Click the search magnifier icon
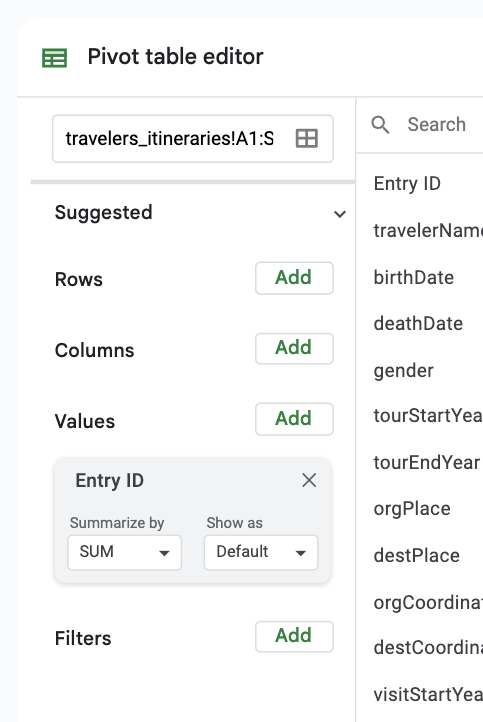This screenshot has width=483, height=722. click(x=380, y=124)
